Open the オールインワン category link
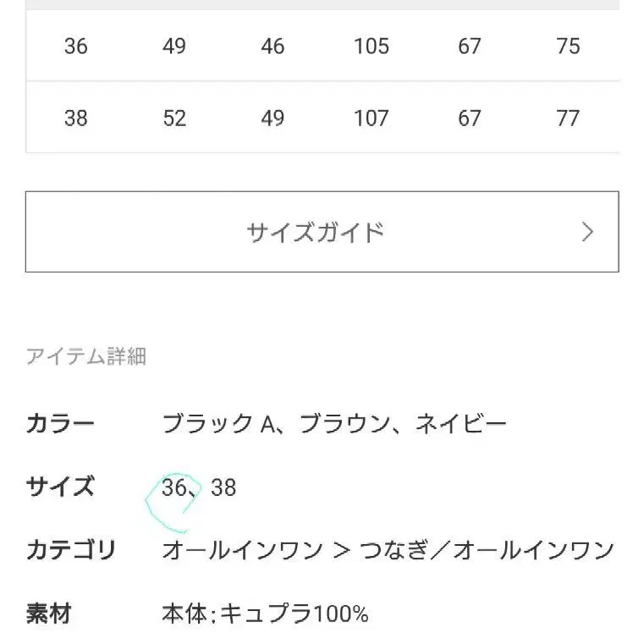 pyautogui.click(x=242, y=550)
